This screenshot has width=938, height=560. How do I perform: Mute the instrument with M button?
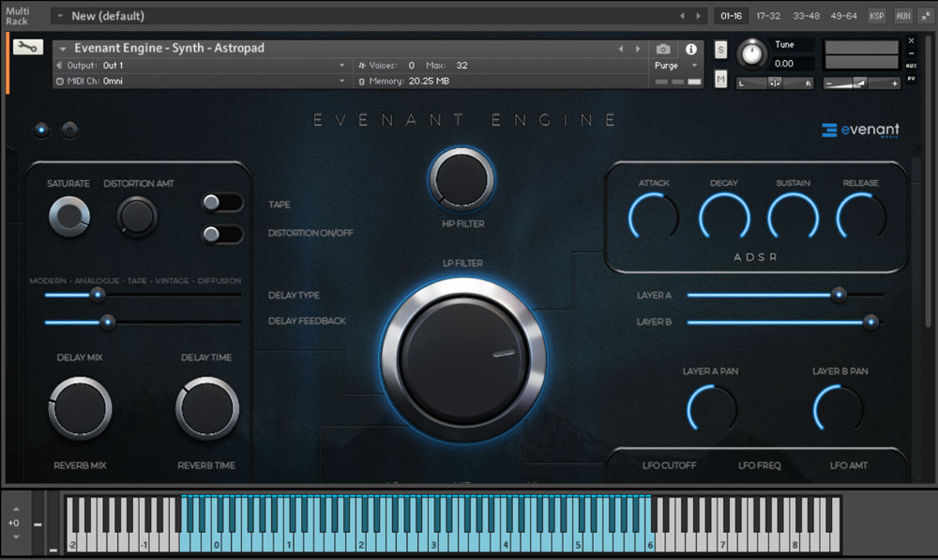coord(720,80)
